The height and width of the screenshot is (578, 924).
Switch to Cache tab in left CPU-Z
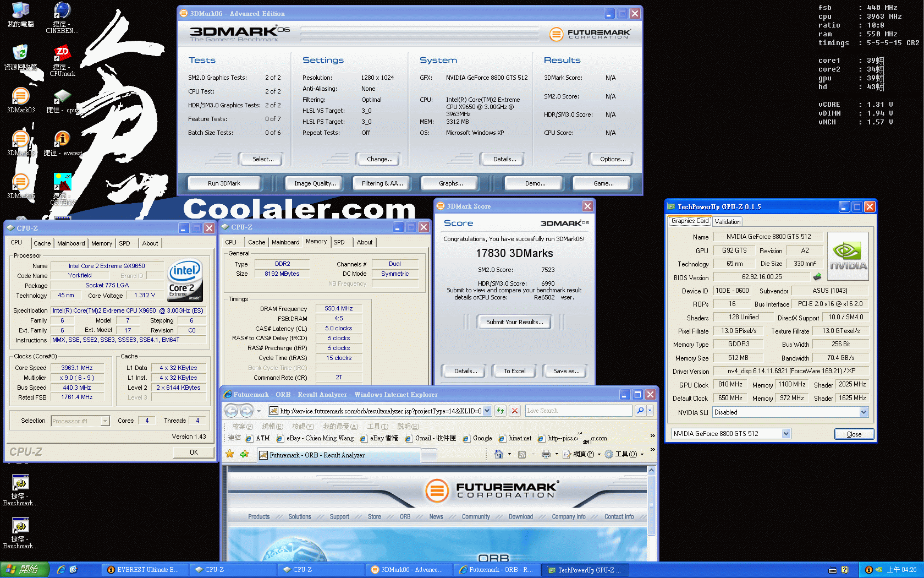42,243
